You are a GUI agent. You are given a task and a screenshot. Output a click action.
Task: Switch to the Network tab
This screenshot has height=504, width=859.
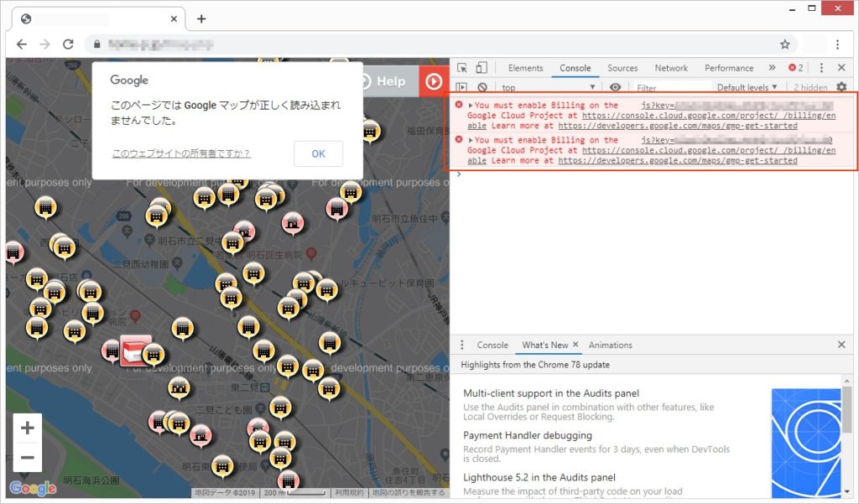[x=671, y=68]
